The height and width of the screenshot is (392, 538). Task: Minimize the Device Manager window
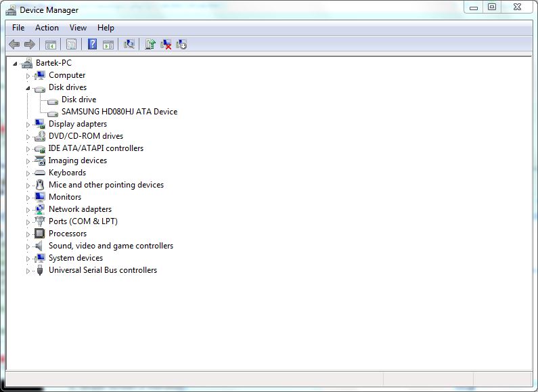474,7
